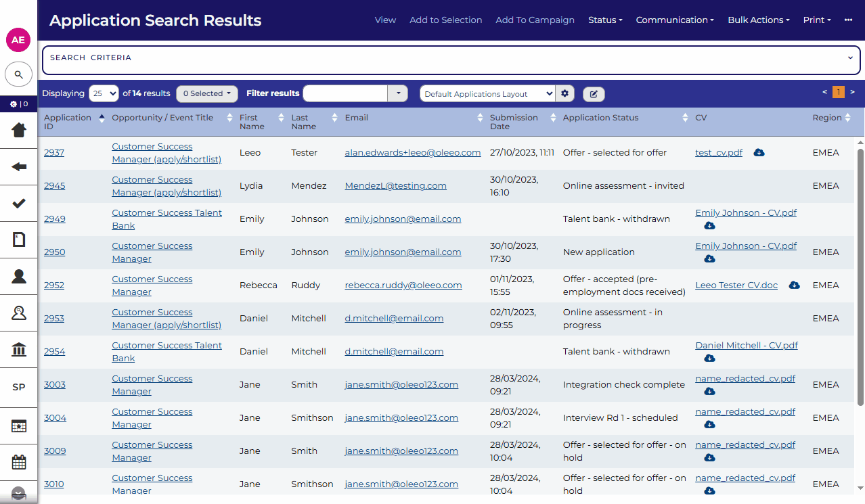Open Emily Johnson CV for application 2950
865x504 pixels.
(x=746, y=246)
